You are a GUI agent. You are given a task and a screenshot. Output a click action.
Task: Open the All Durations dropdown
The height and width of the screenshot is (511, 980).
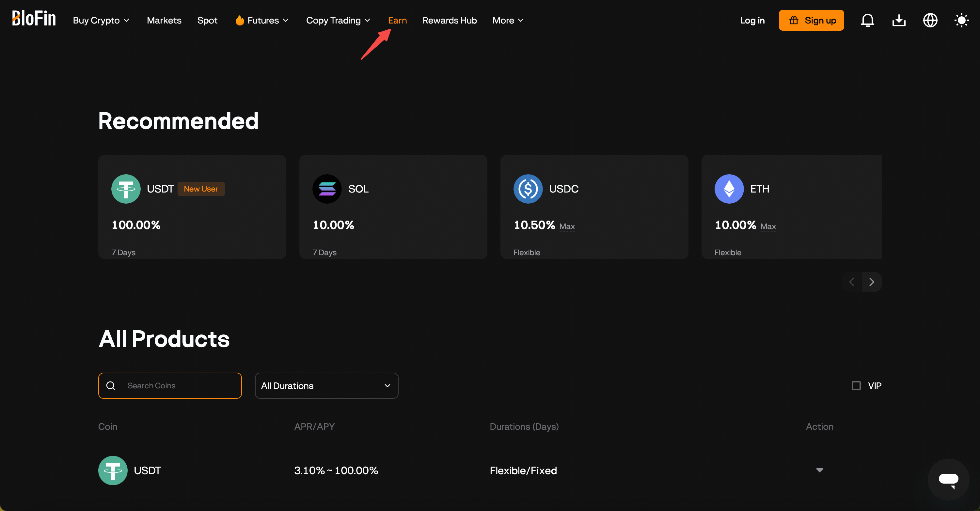(x=326, y=385)
